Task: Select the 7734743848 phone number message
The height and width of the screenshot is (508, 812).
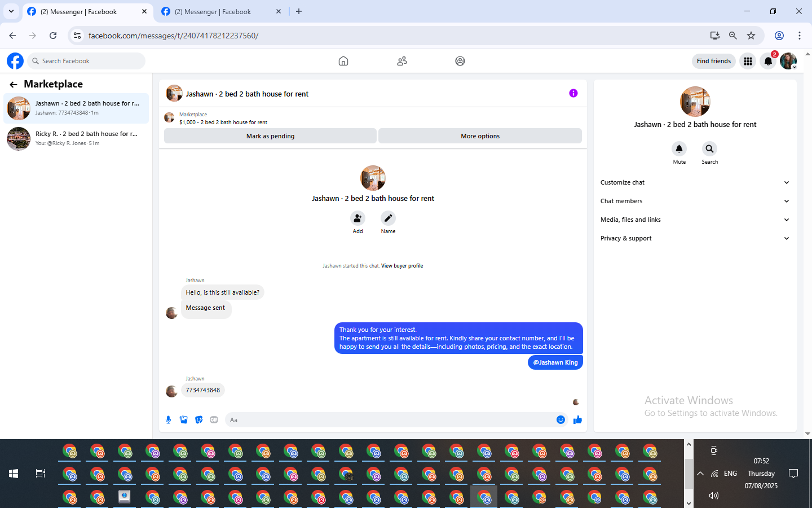Action: (203, 390)
